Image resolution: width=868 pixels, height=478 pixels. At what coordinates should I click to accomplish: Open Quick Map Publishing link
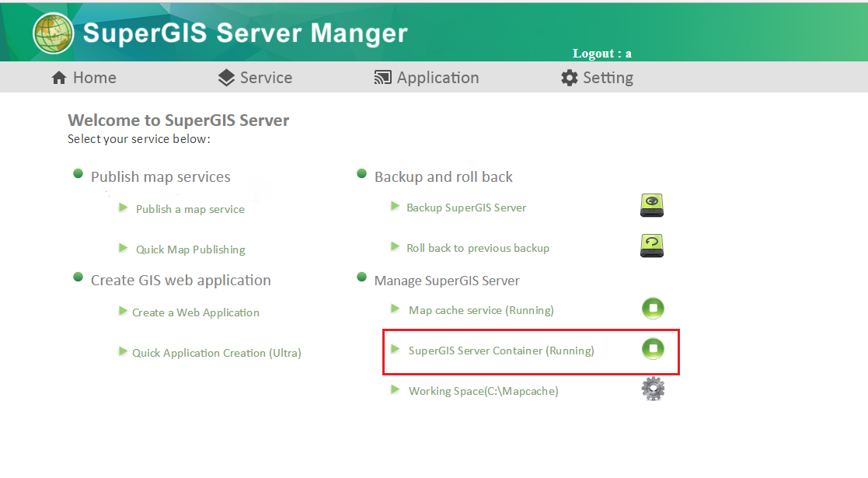[191, 249]
